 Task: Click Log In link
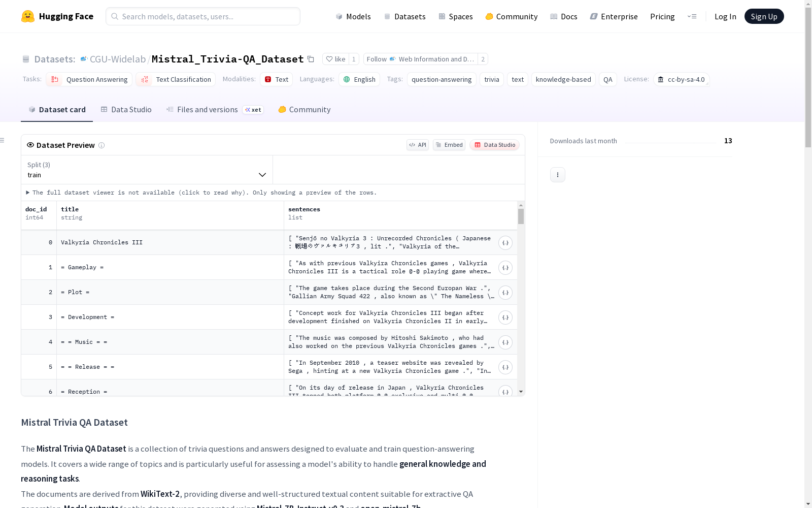point(725,16)
